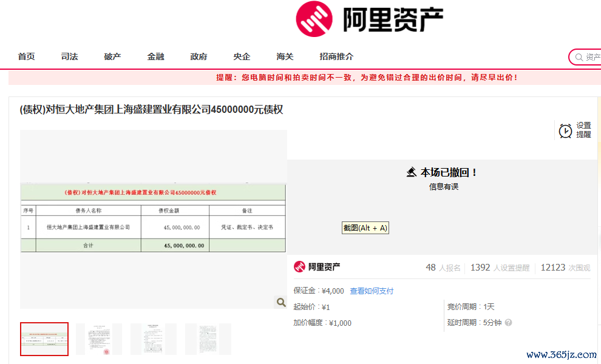Screen dimensions: 601x364
Task: Open the 海关 nav item
Action: click(285, 56)
